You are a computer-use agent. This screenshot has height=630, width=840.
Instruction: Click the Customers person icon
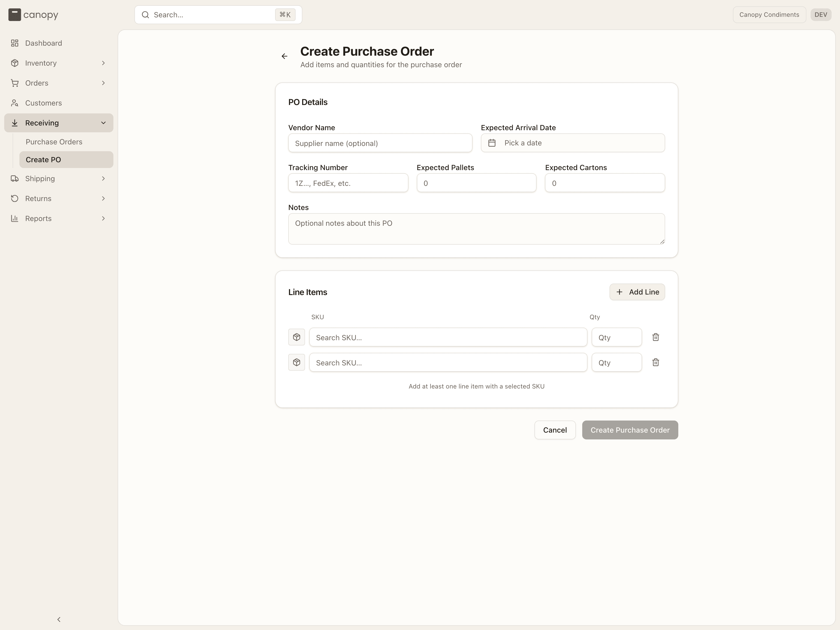tap(15, 103)
